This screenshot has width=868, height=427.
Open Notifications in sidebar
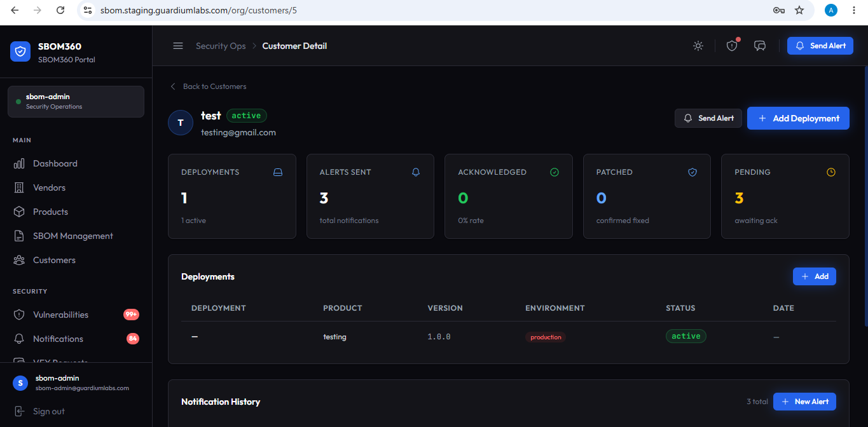point(76,339)
